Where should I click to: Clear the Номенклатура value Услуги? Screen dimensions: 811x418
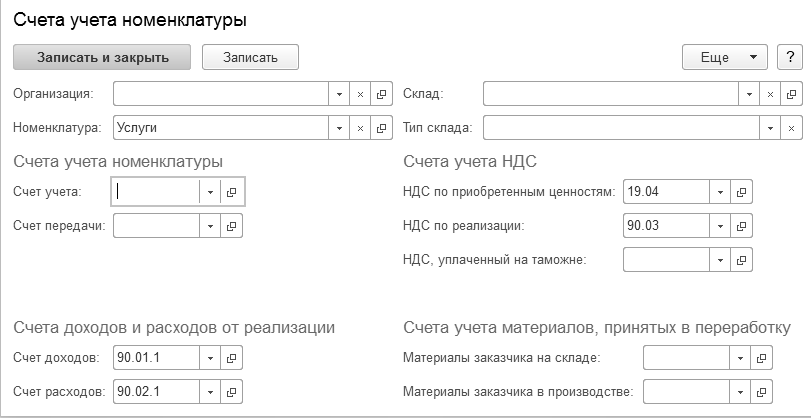[x=361, y=128]
